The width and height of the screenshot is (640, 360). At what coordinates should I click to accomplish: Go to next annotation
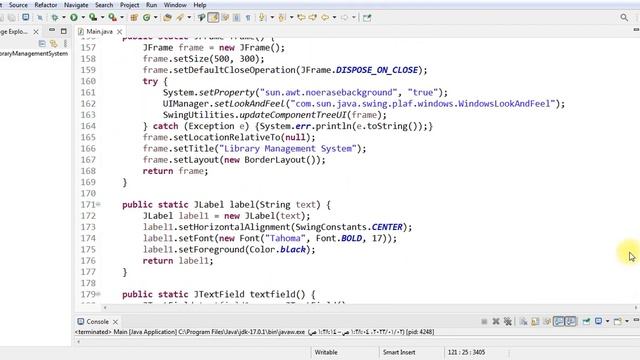[x=262, y=18]
